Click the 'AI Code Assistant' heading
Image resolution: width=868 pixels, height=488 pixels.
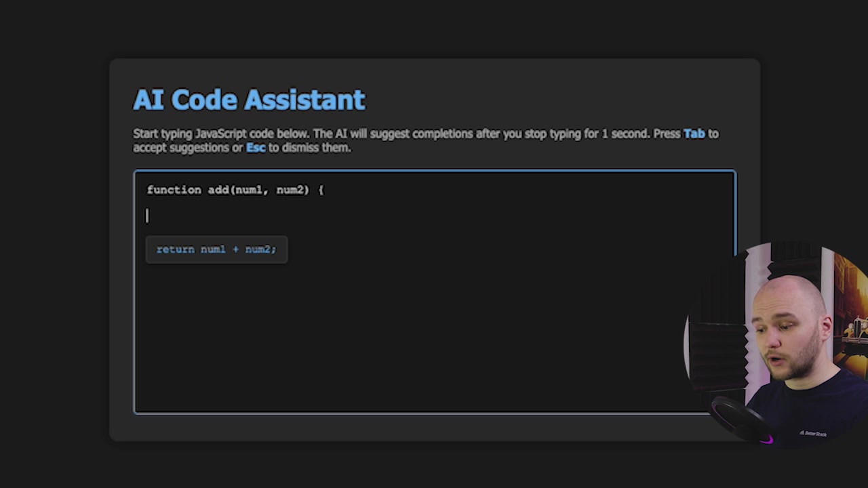(248, 100)
